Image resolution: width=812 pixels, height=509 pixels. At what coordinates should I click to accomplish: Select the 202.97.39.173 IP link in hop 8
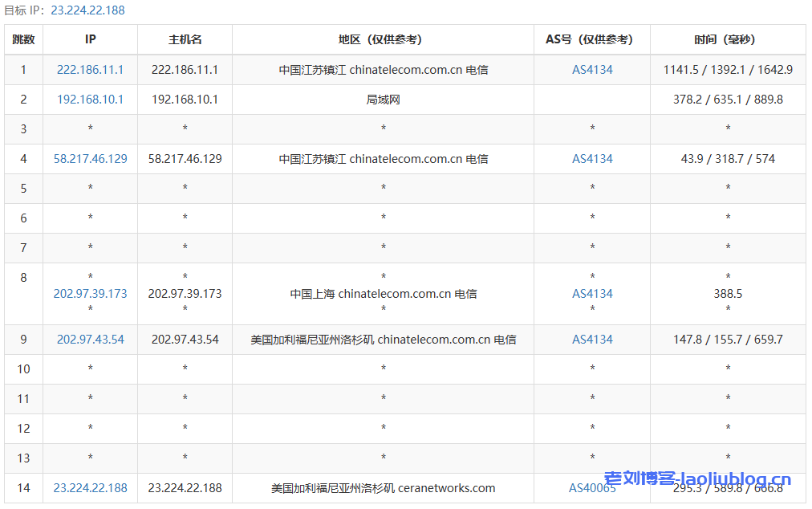click(x=90, y=294)
